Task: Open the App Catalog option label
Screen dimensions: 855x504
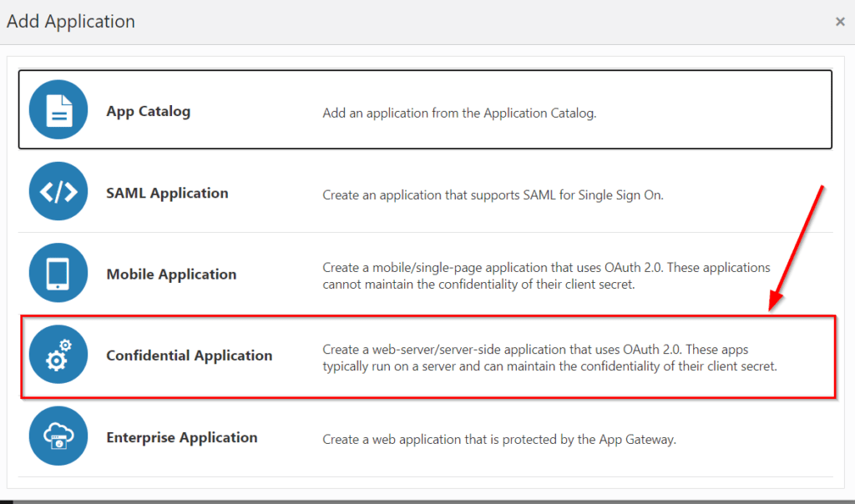Action: (148, 112)
